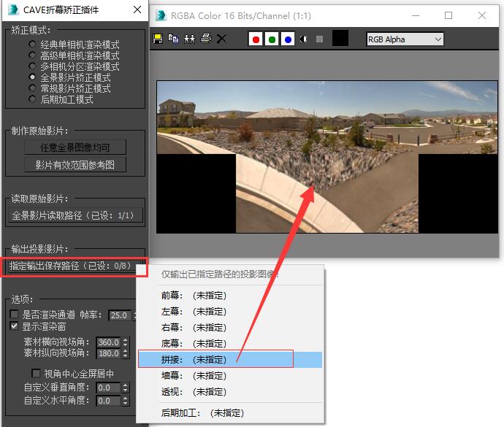Select 后期加工模式 radio option
The width and height of the screenshot is (504, 427).
pyautogui.click(x=32, y=99)
